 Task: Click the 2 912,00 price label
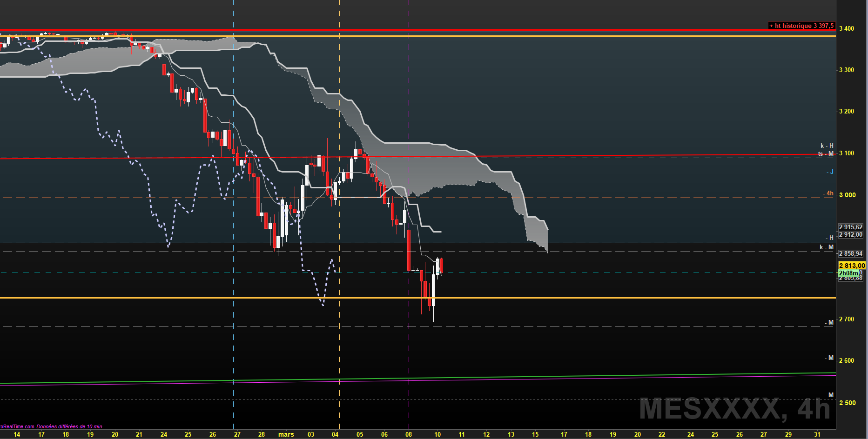(x=851, y=234)
